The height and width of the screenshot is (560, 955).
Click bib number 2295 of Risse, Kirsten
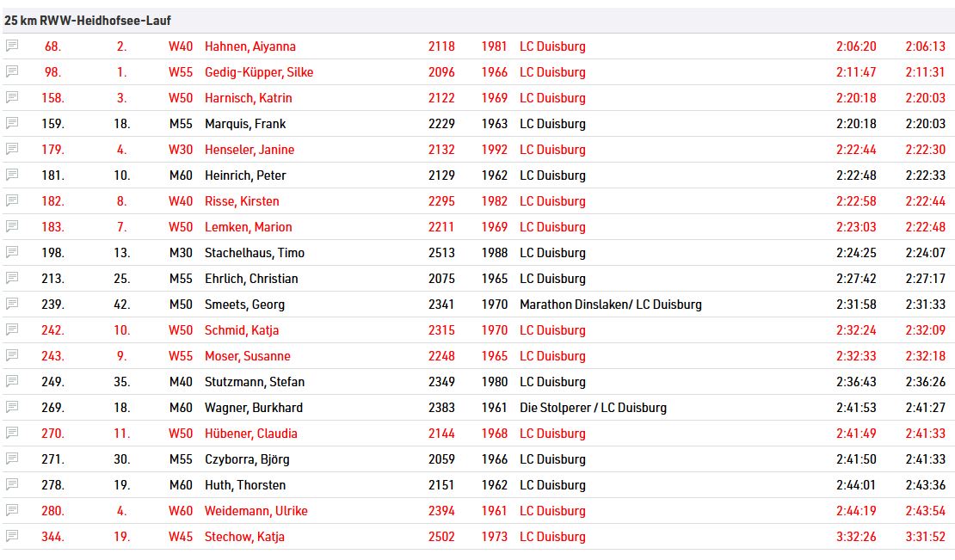pos(441,201)
